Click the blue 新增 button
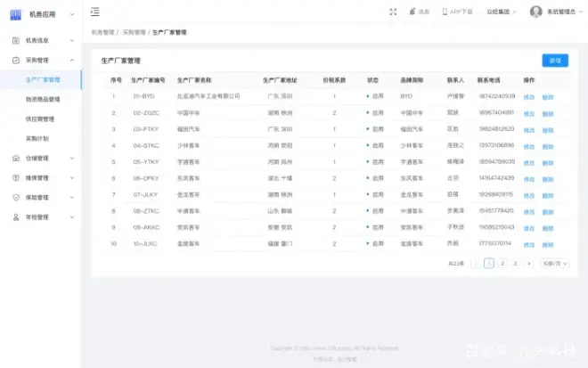The image size is (588, 368). coord(555,60)
